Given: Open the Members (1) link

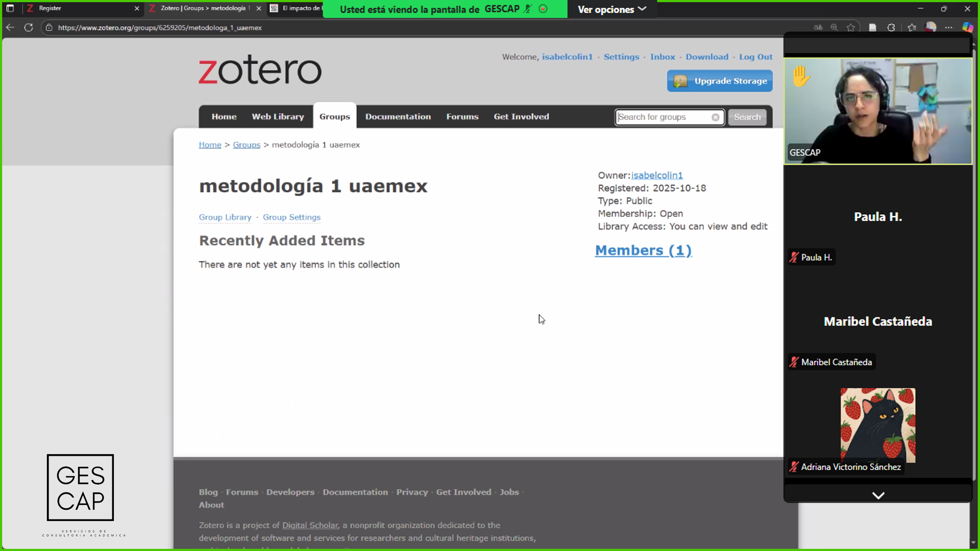Looking at the screenshot, I should point(643,250).
